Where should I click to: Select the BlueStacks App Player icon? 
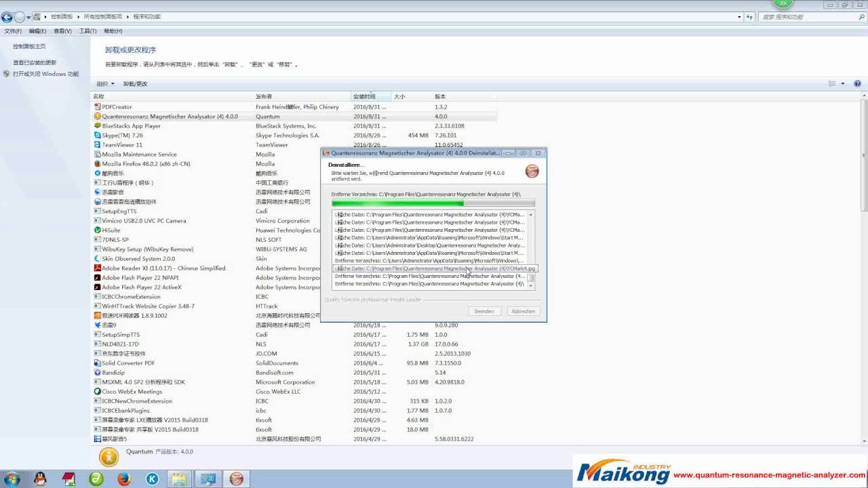point(97,126)
